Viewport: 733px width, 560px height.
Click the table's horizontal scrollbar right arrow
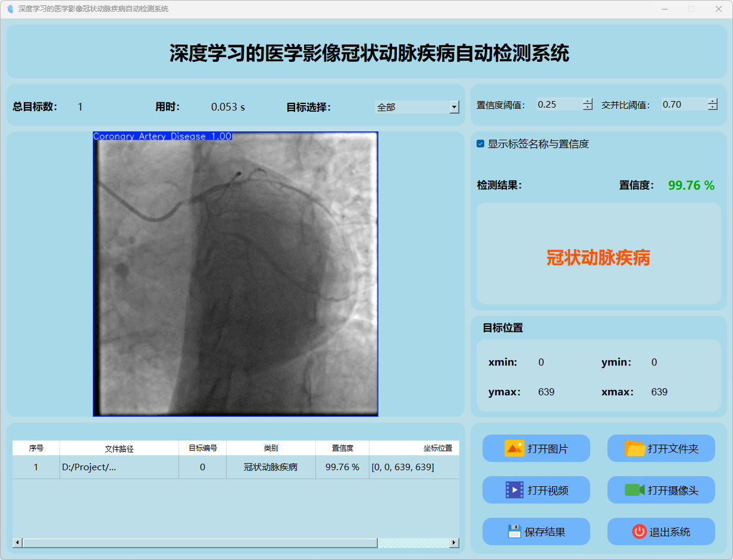[454, 543]
